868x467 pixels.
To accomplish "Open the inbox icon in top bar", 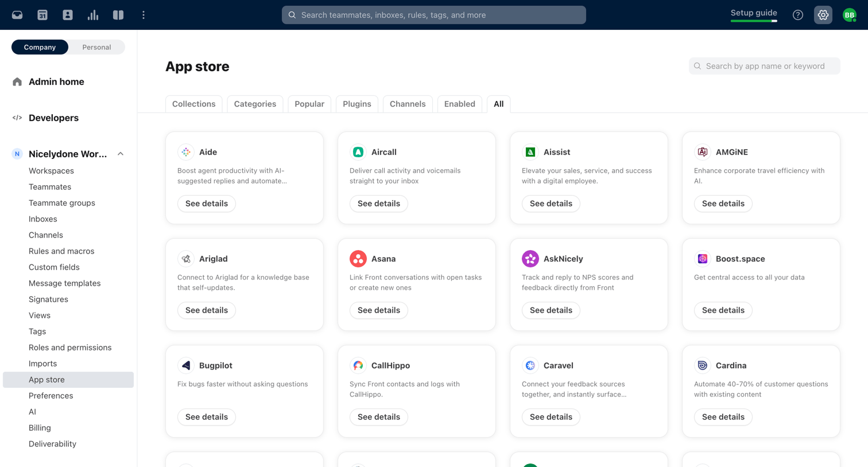I will tap(17, 15).
